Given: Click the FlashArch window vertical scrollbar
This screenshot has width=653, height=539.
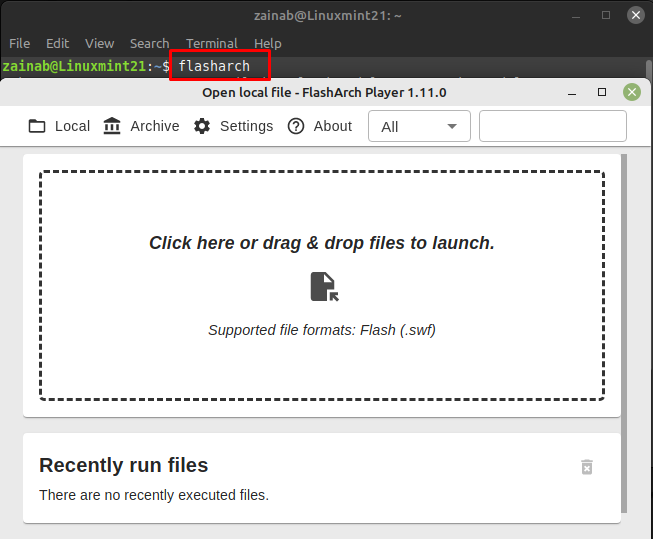Looking at the screenshot, I should point(624,334).
